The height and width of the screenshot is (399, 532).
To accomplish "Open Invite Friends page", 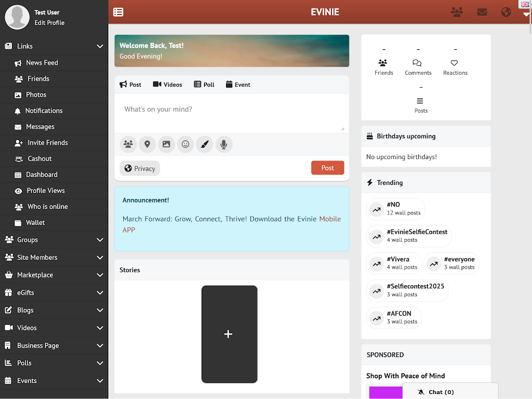I will pyautogui.click(x=54, y=143).
